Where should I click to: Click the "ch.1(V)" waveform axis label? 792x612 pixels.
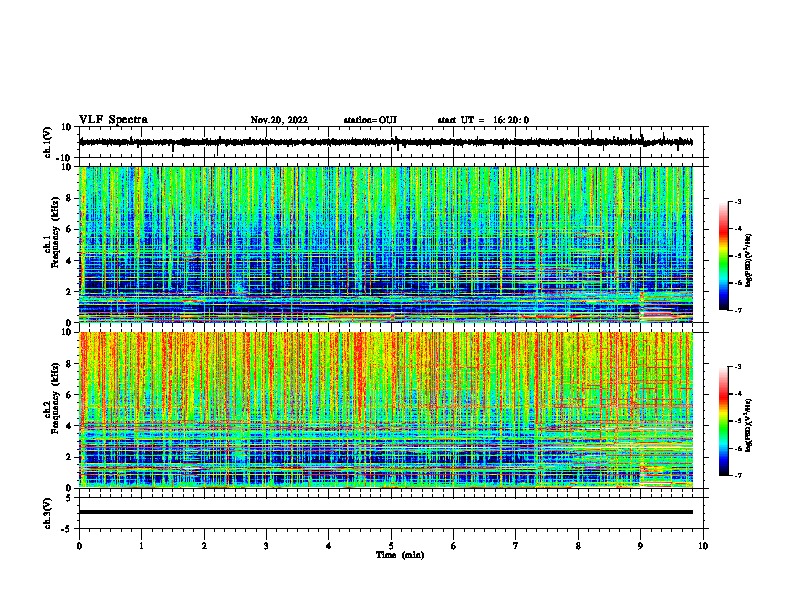[x=48, y=142]
